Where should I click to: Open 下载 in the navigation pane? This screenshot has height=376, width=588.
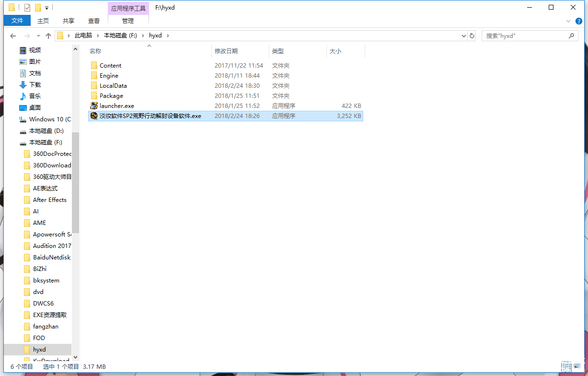35,85
